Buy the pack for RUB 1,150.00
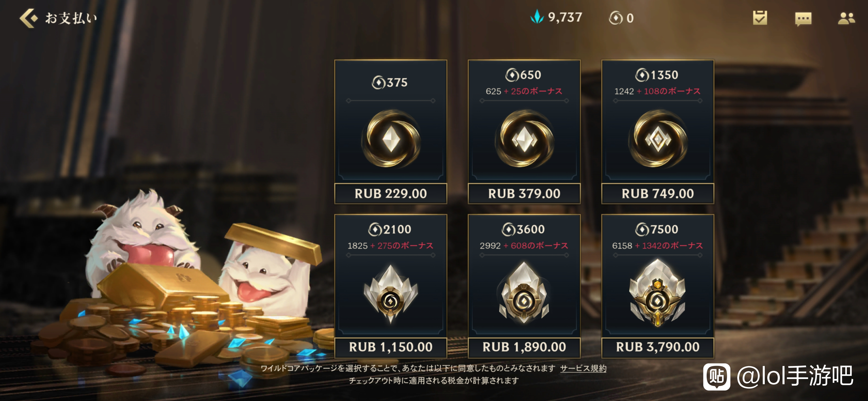The height and width of the screenshot is (401, 868). [x=391, y=347]
